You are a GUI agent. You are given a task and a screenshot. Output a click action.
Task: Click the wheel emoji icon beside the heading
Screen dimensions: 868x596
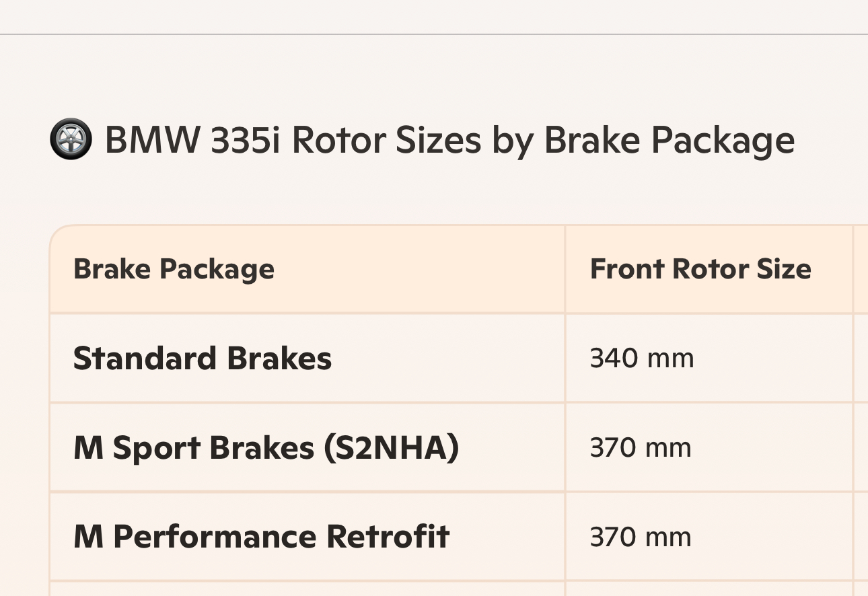pos(71,139)
